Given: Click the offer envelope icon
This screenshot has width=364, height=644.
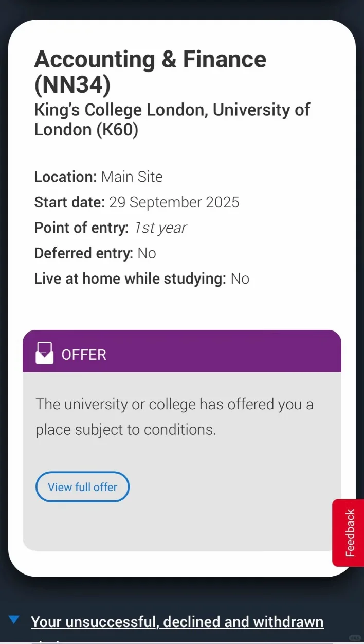Looking at the screenshot, I should coord(44,353).
